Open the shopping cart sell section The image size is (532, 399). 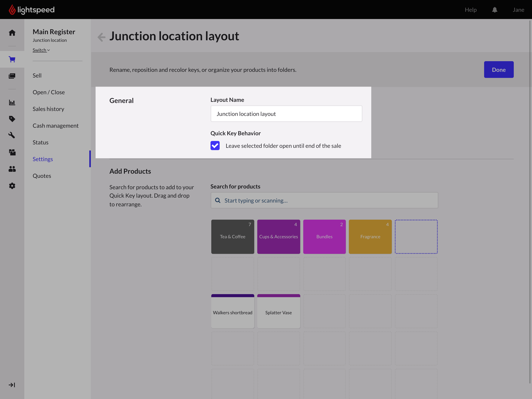tap(12, 59)
